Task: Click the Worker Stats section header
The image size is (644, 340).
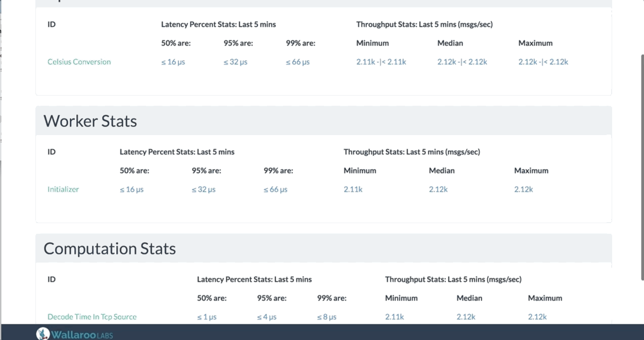Action: tap(90, 121)
